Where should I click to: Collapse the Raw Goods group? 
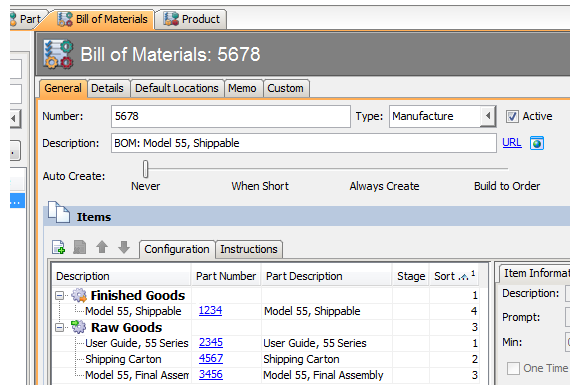(x=59, y=327)
